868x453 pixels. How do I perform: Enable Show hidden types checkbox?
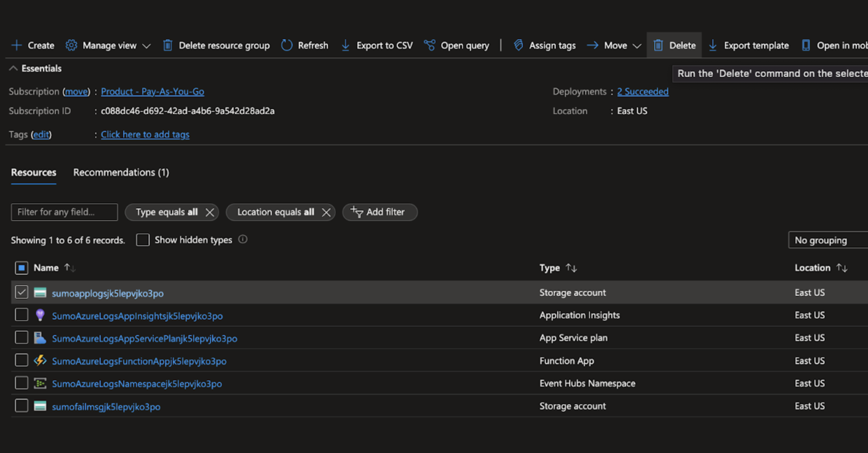point(142,240)
